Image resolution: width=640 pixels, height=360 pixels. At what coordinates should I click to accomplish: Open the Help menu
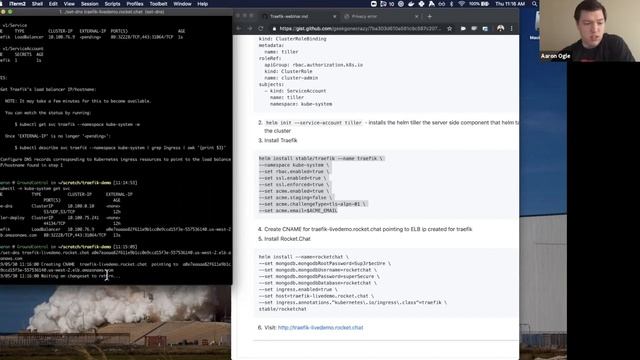202,4
